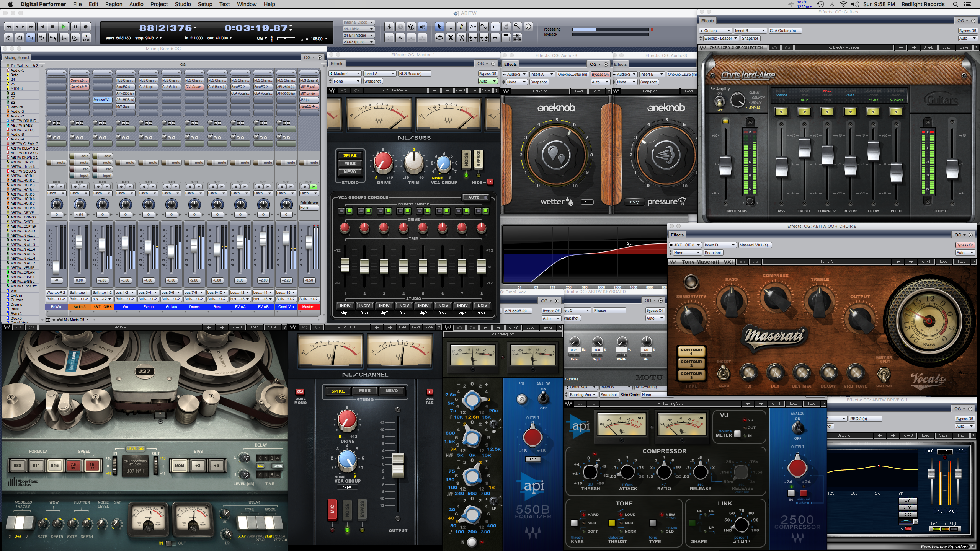The width and height of the screenshot is (980, 551).
Task: Click the camera snapshot icon below the mixer
Action: click(x=60, y=320)
